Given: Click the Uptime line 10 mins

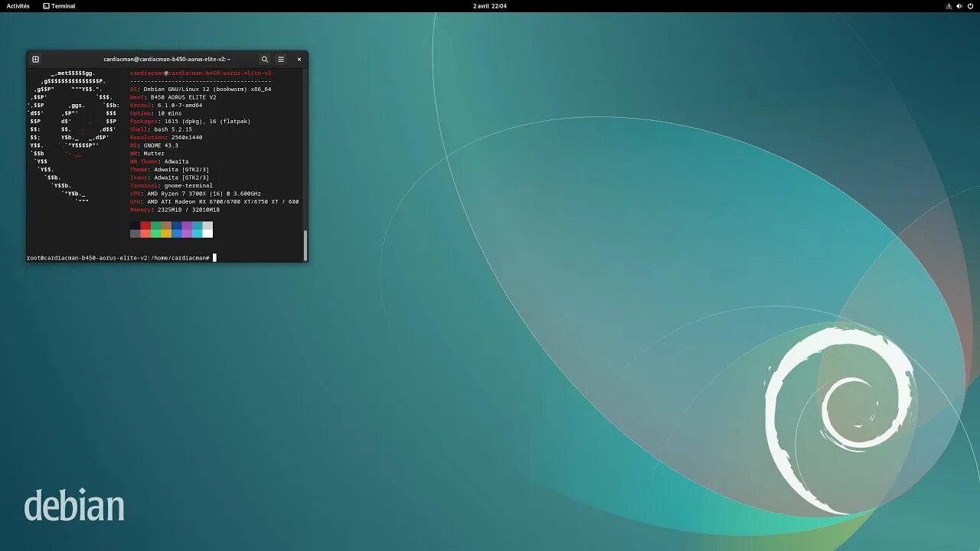Looking at the screenshot, I should [x=156, y=113].
